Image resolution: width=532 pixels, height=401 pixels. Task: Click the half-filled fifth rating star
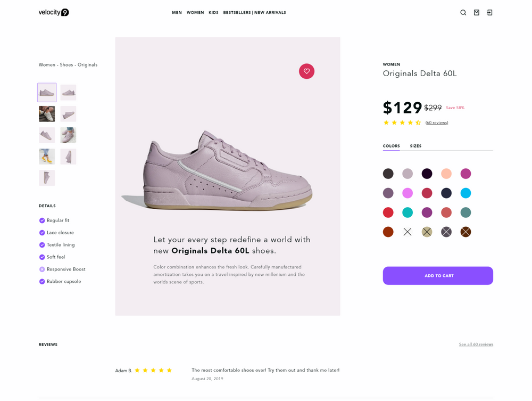pos(418,122)
